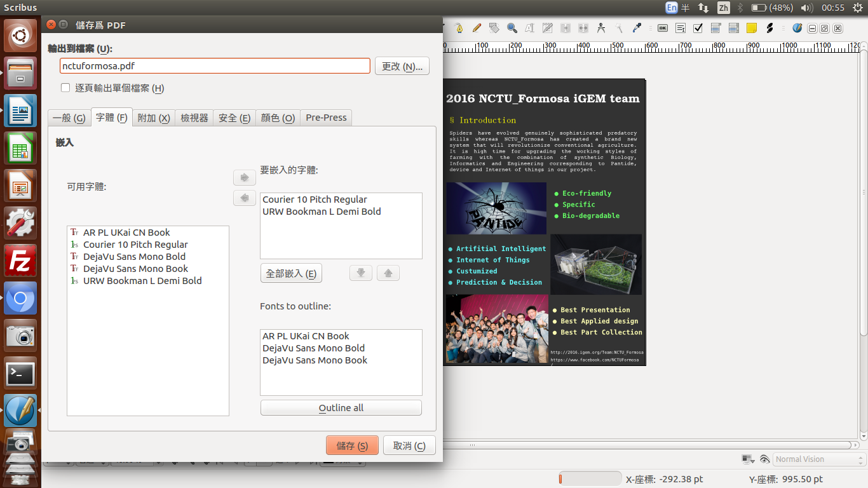
Task: Switch to the 字體 (F) tab
Action: click(112, 117)
